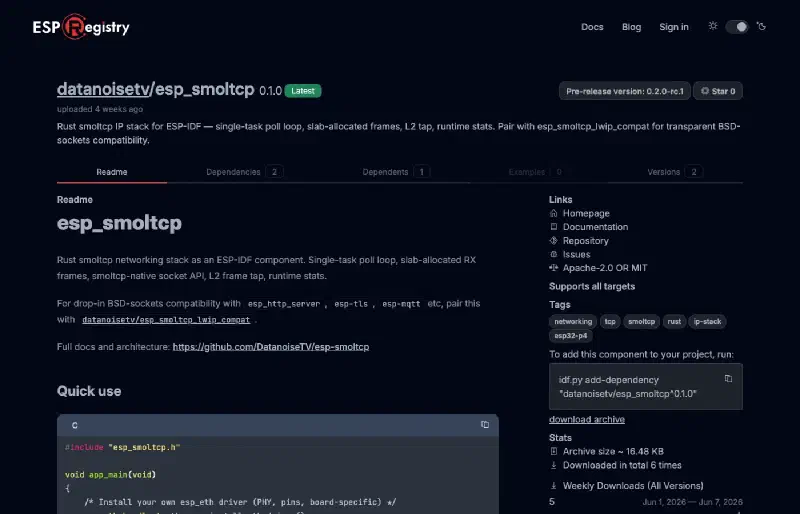800x514 pixels.
Task: Click the Documentation book icon
Action: pyautogui.click(x=554, y=227)
